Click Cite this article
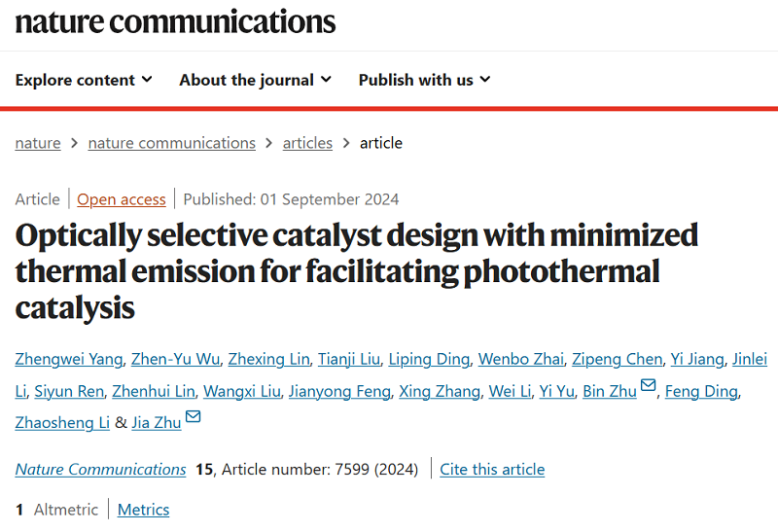The width and height of the screenshot is (778, 532). coord(492,470)
